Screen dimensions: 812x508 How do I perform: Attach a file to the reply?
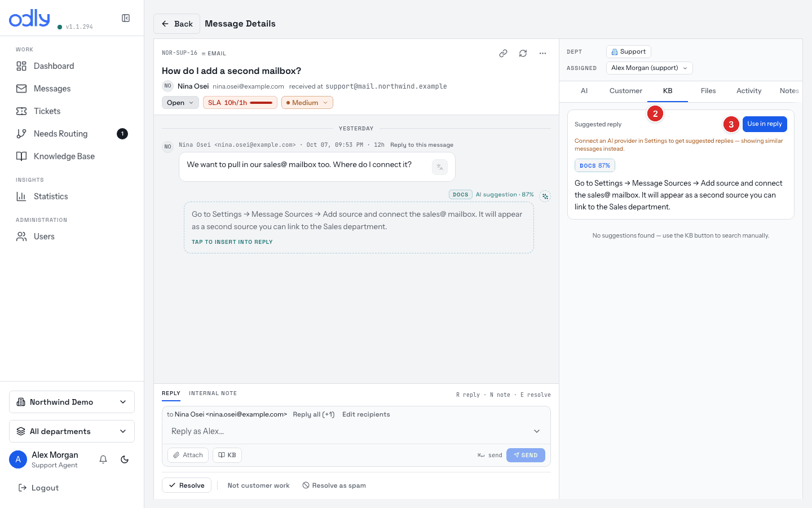(188, 455)
